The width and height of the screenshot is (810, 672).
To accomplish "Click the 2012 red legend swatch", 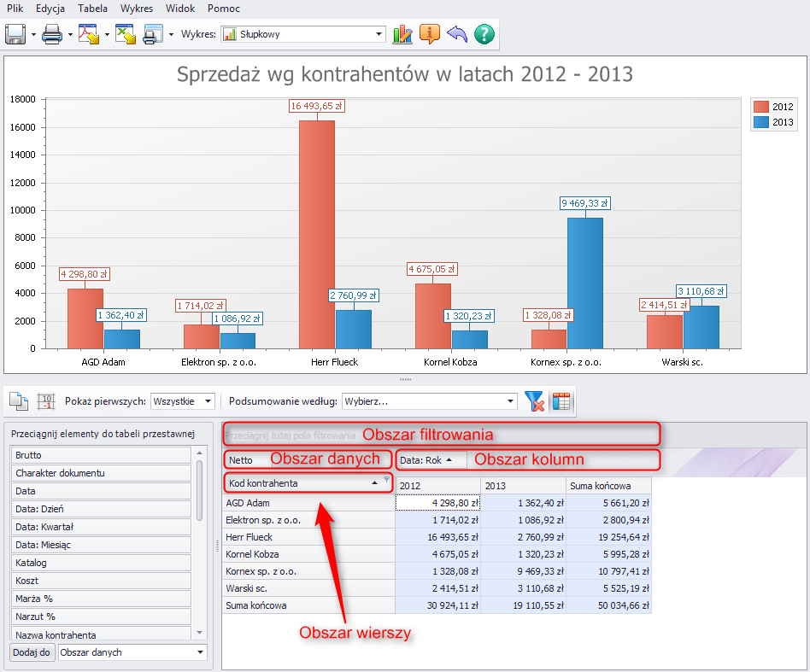I will click(761, 107).
